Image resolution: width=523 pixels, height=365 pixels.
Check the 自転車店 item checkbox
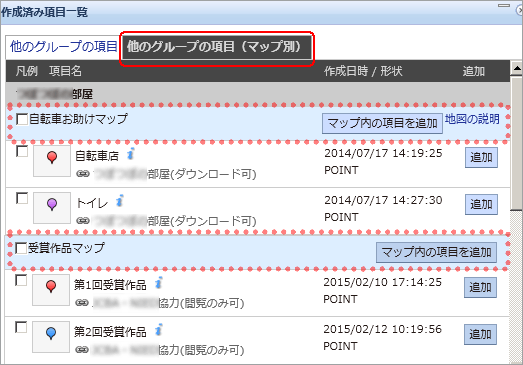click(22, 151)
